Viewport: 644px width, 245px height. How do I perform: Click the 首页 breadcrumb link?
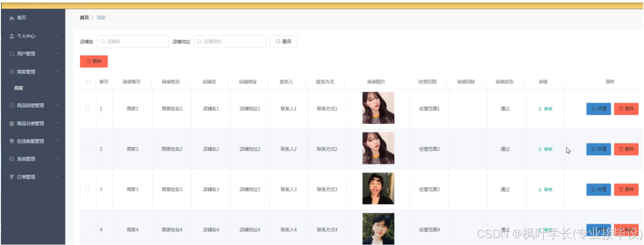click(x=84, y=18)
